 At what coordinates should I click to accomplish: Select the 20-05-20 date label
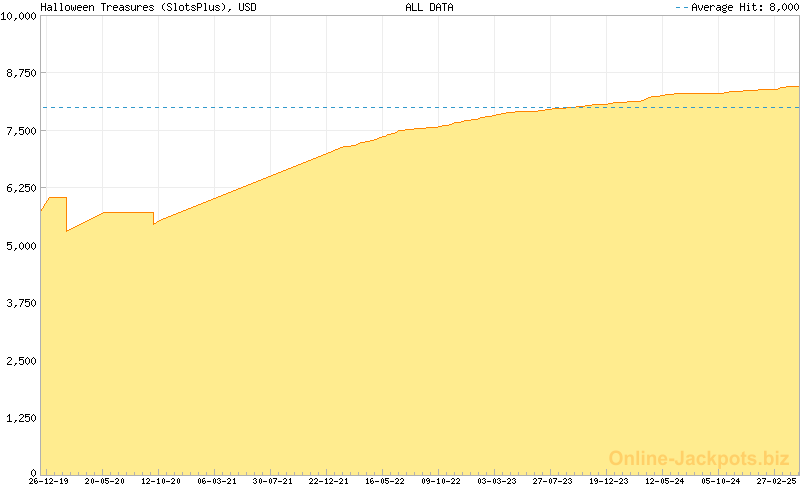[x=104, y=481]
